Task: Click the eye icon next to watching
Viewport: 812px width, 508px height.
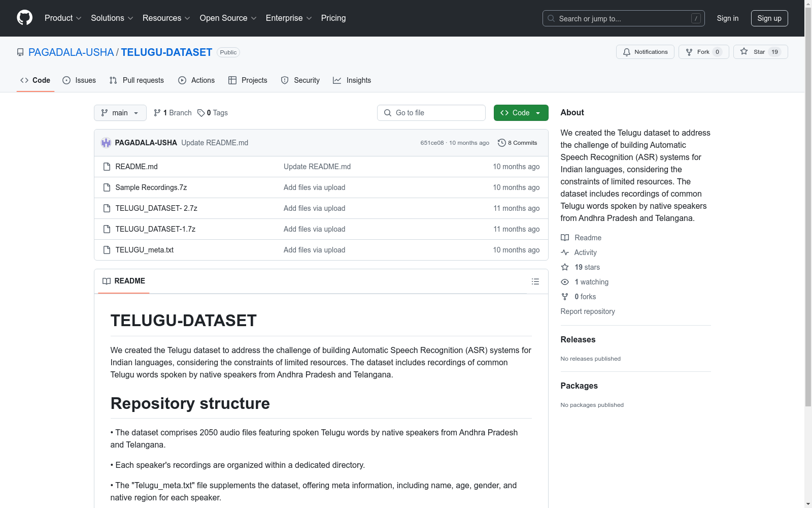Action: coord(565,282)
